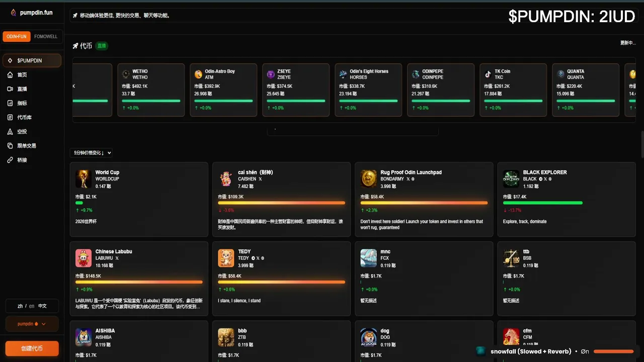Open the 桥接 bridge link icon
644x362 pixels.
(10, 160)
